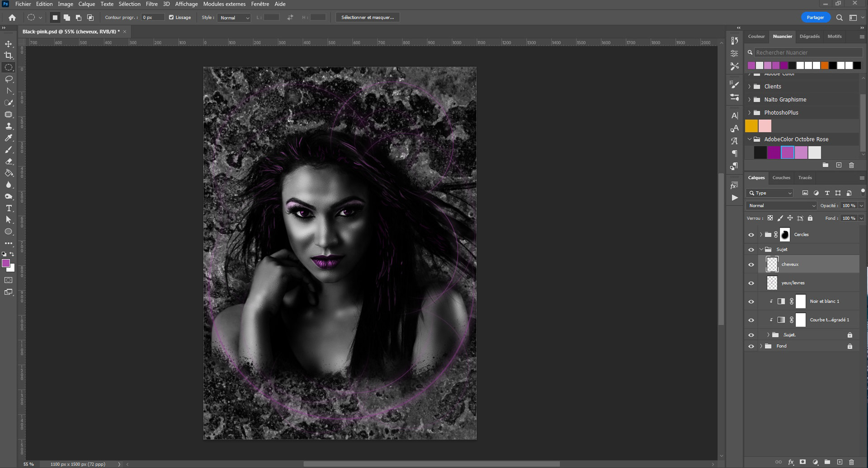Hide the Fond layer group
This screenshot has width=868, height=468.
coord(751,346)
